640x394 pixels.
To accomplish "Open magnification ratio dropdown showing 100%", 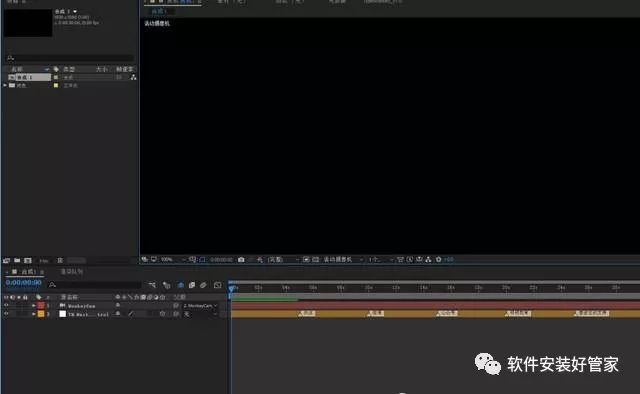I will point(173,260).
